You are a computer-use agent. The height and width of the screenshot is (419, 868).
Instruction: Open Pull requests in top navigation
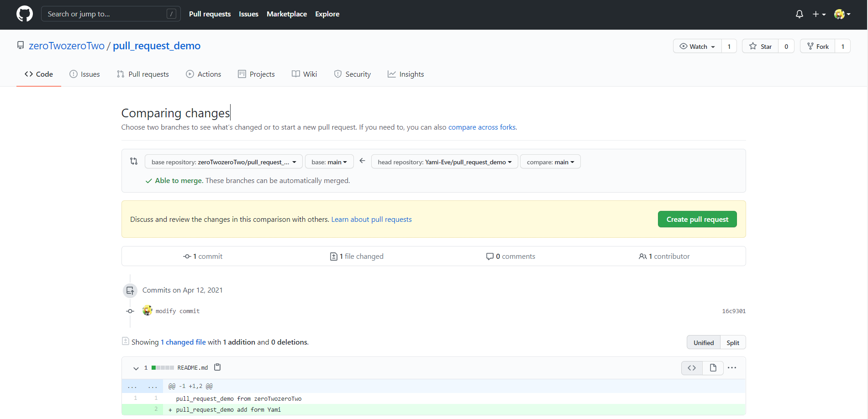coord(210,14)
